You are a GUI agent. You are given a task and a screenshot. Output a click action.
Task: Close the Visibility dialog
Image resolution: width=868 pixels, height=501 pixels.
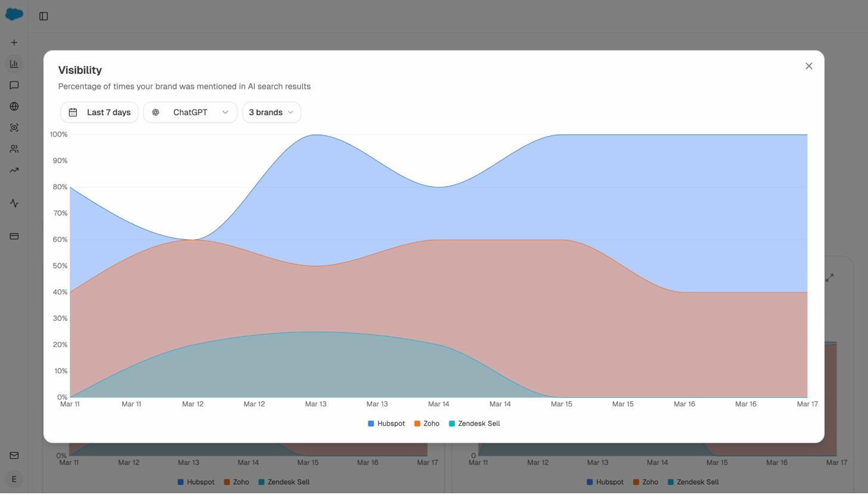click(x=808, y=66)
